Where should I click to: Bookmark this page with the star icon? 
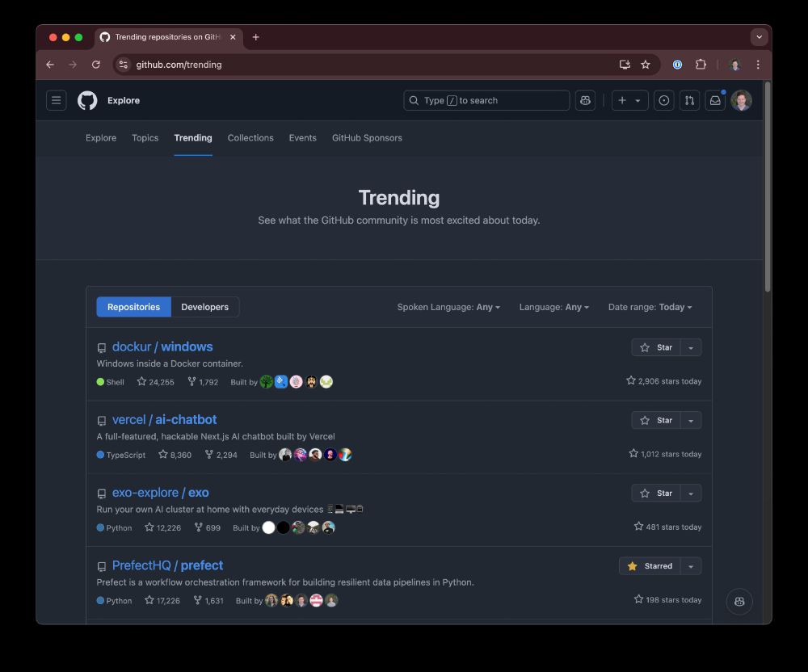[645, 65]
